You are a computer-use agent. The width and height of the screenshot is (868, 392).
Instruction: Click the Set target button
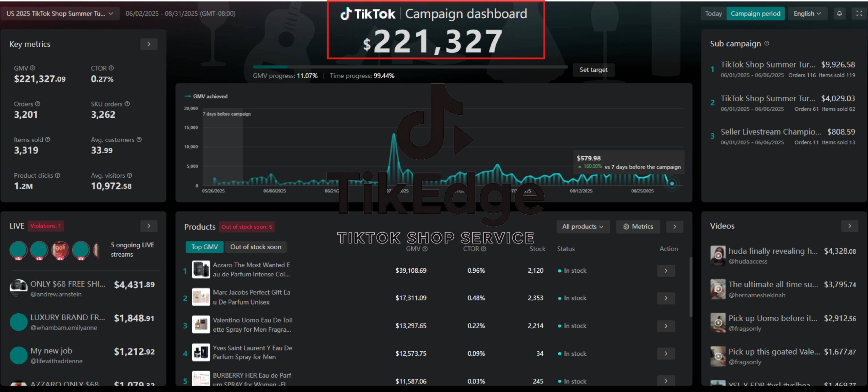(x=593, y=70)
